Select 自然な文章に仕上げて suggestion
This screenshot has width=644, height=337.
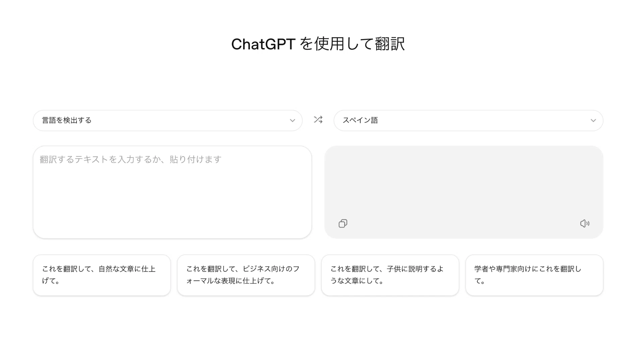click(102, 275)
